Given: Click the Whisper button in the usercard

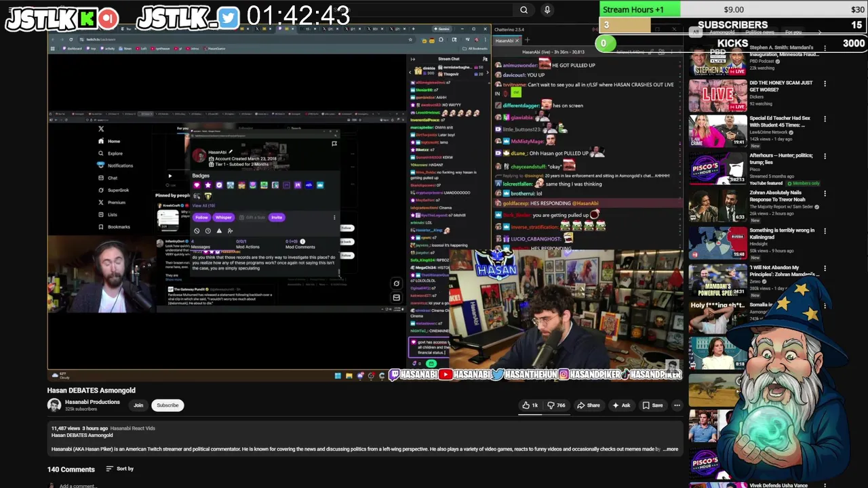Looking at the screenshot, I should [223, 218].
